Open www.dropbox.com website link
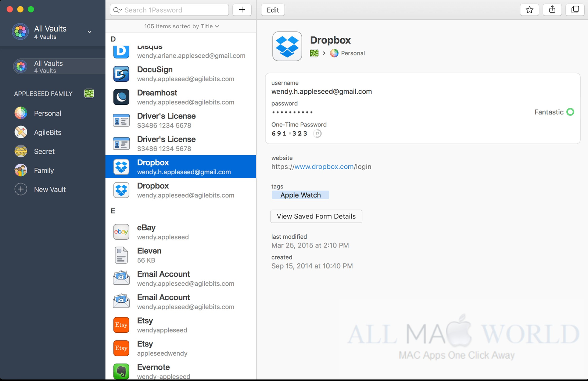The height and width of the screenshot is (381, 588). click(x=324, y=167)
